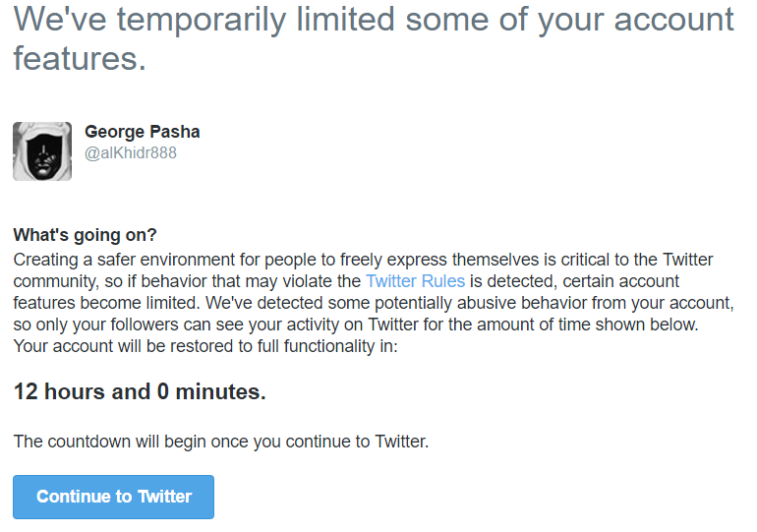Click the word "account" in the main title
757x532 pixels.
[x=673, y=21]
